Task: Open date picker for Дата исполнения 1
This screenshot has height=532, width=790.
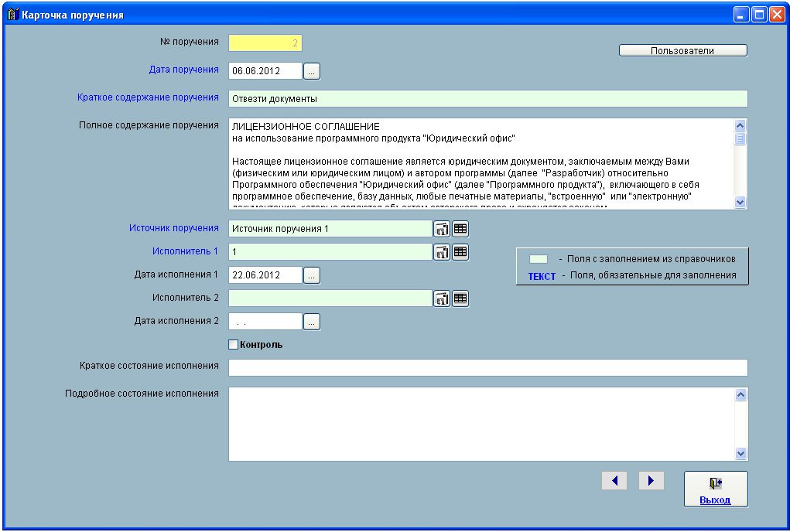Action: click(311, 275)
